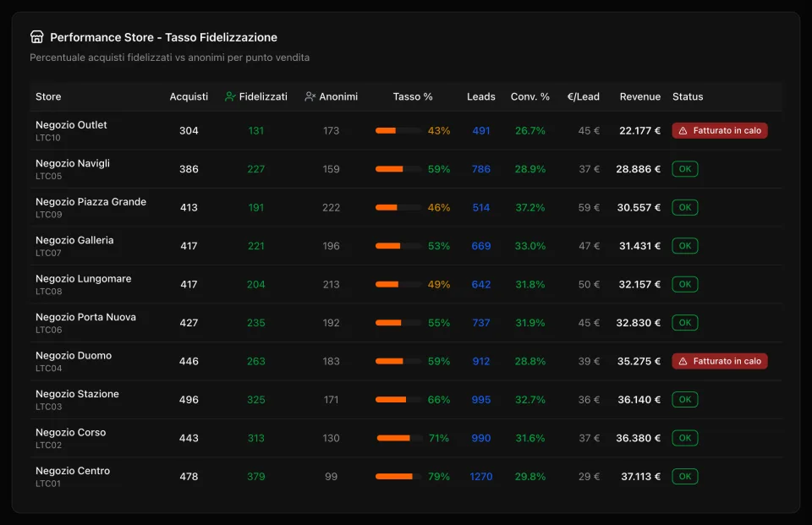
Task: Select the Status column header
Action: click(688, 97)
